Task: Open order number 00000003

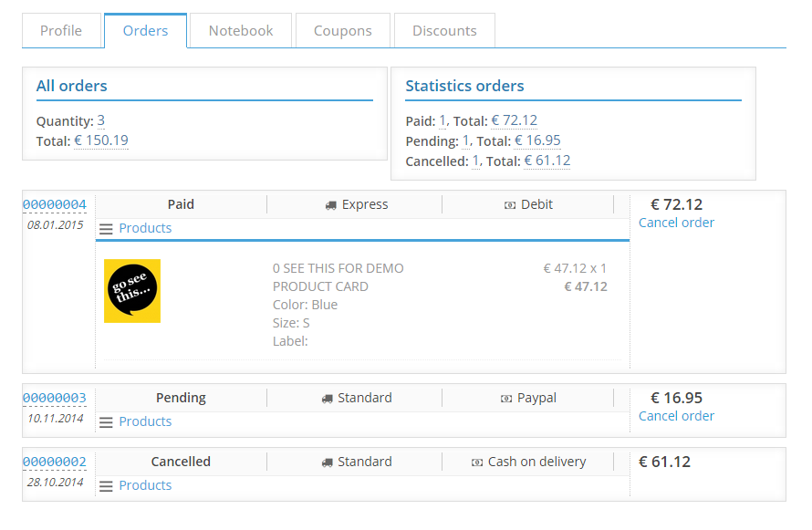Action: pos(55,398)
